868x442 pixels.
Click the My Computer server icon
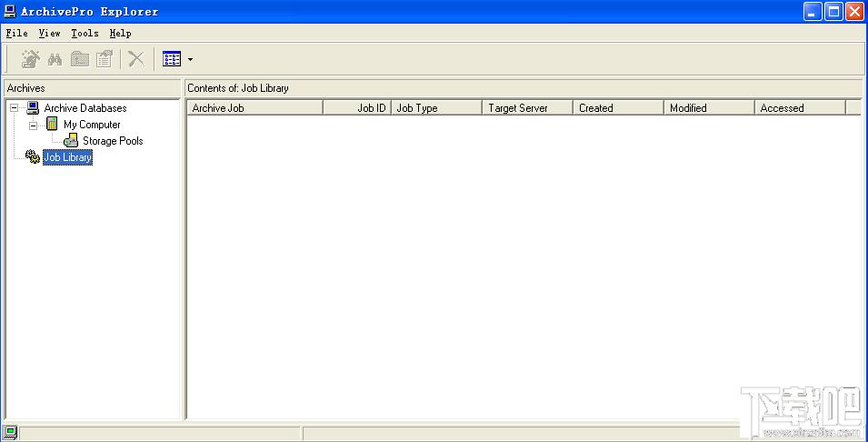(x=52, y=124)
